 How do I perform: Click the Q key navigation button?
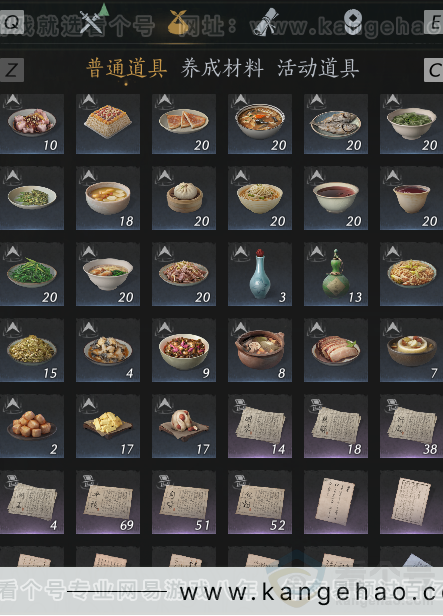(x=12, y=22)
